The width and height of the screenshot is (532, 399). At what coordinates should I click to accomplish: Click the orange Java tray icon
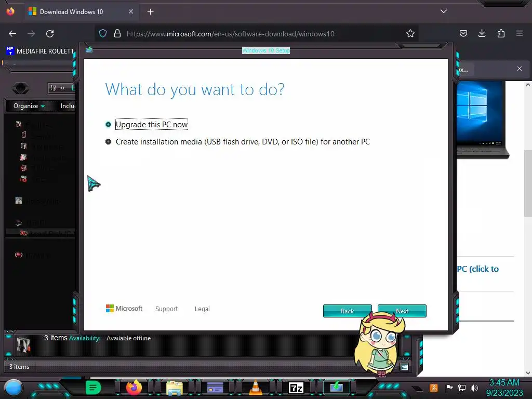(x=434, y=388)
